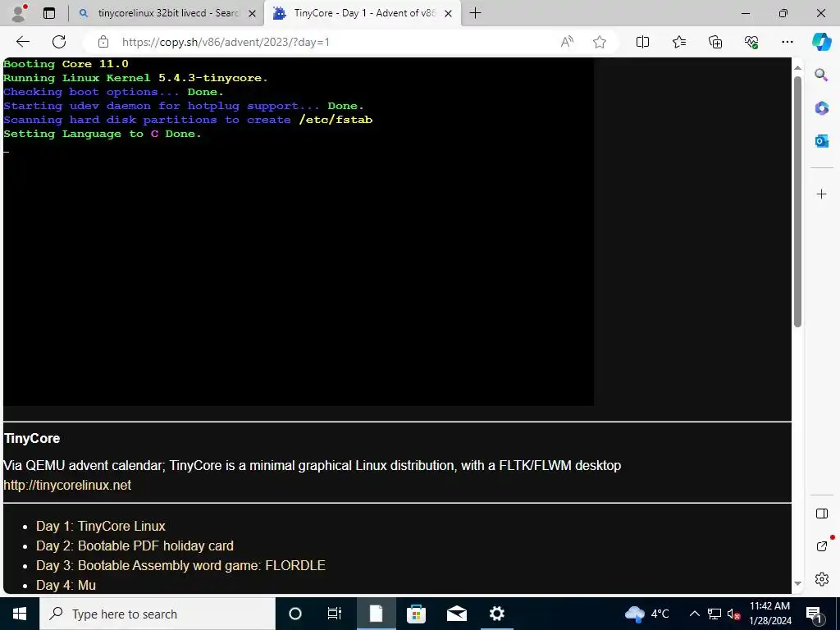Open Day 3: FLORDLE word game link

coord(180,565)
